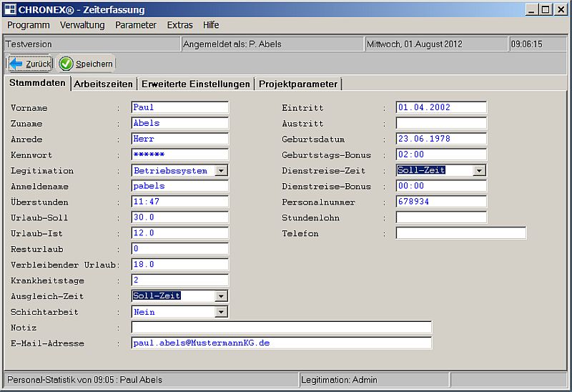Click the Kennwort password field
The height and width of the screenshot is (392, 572).
pos(180,155)
